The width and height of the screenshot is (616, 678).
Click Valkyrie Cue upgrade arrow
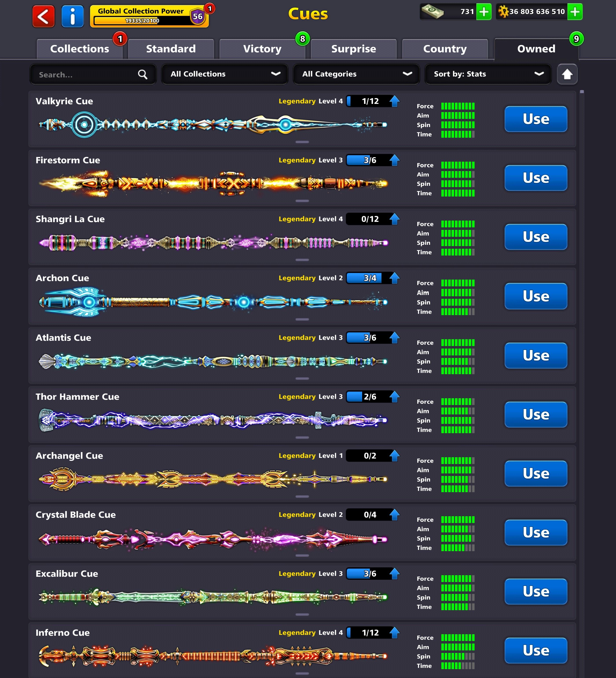[x=394, y=101]
